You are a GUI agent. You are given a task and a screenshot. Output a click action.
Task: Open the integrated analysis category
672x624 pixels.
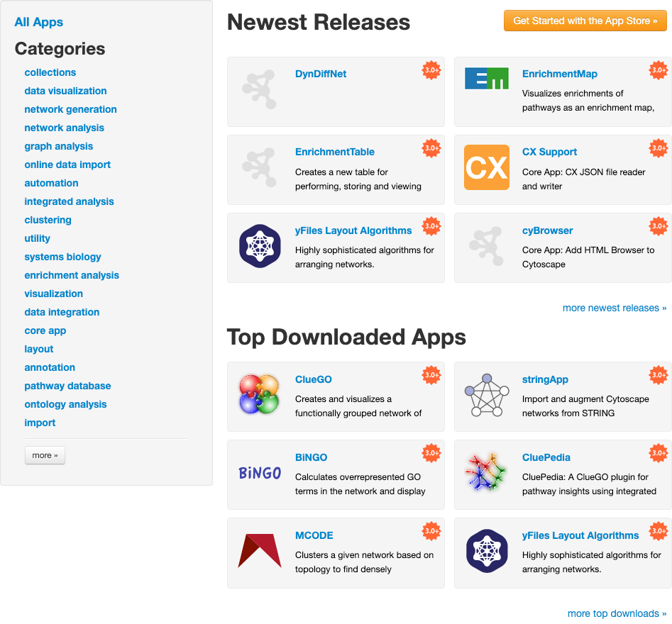[70, 201]
